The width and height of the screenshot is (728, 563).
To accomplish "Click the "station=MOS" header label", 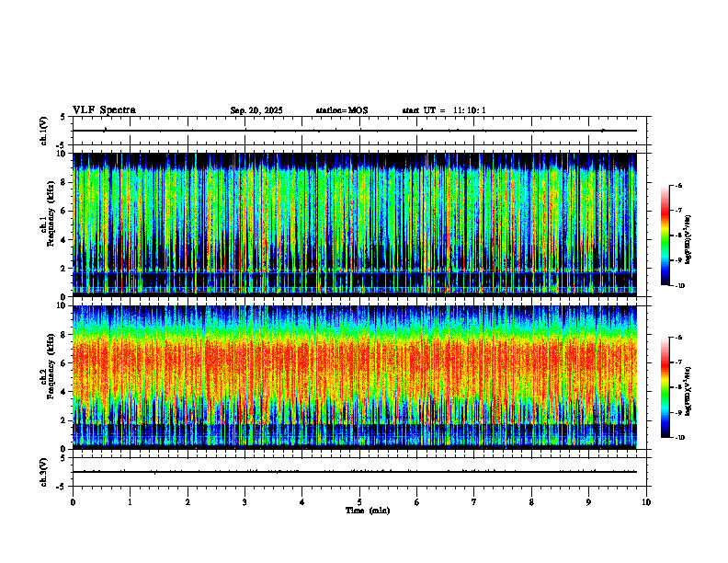I will point(342,110).
